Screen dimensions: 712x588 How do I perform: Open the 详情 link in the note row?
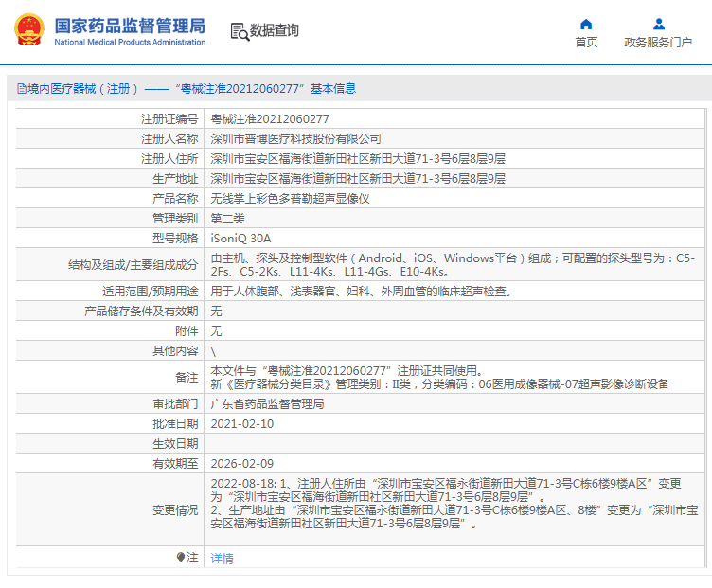222,559
